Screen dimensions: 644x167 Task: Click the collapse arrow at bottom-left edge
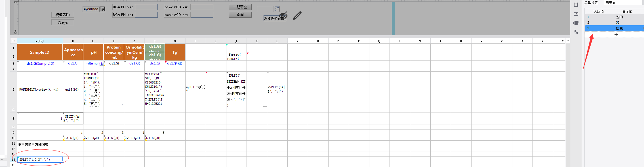coord(2,160)
